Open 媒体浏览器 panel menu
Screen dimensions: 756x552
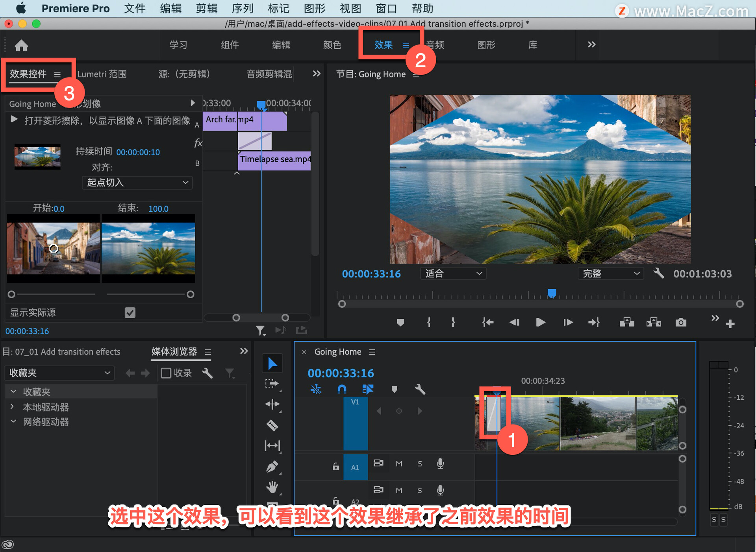pyautogui.click(x=208, y=352)
